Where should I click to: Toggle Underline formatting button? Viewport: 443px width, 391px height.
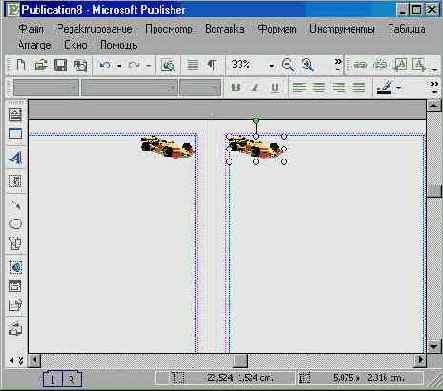click(275, 87)
